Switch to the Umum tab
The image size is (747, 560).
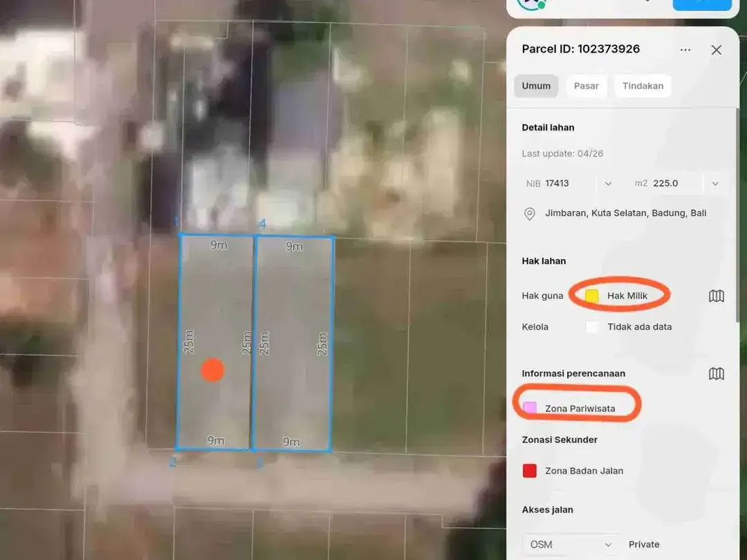pos(536,86)
